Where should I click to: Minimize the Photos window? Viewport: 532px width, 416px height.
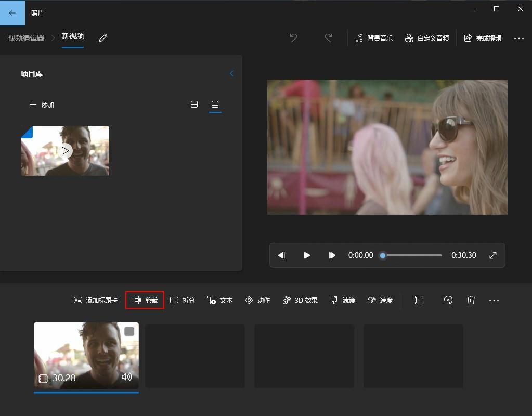473,9
